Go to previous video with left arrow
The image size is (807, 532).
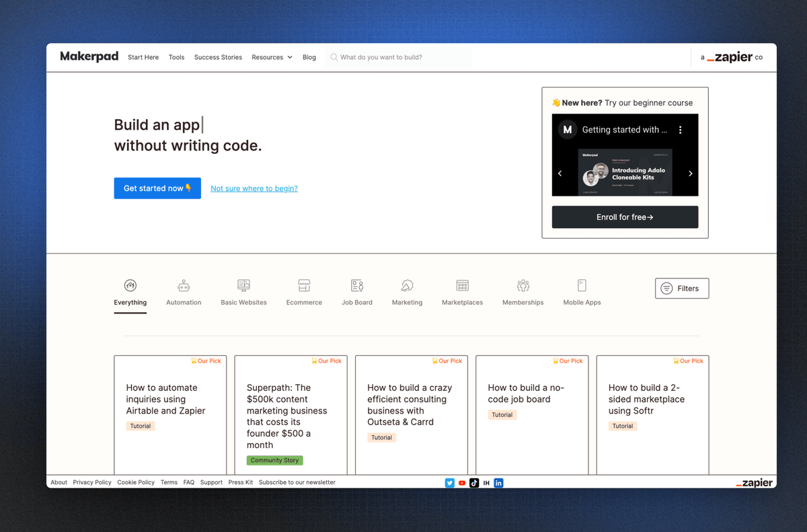tap(560, 174)
